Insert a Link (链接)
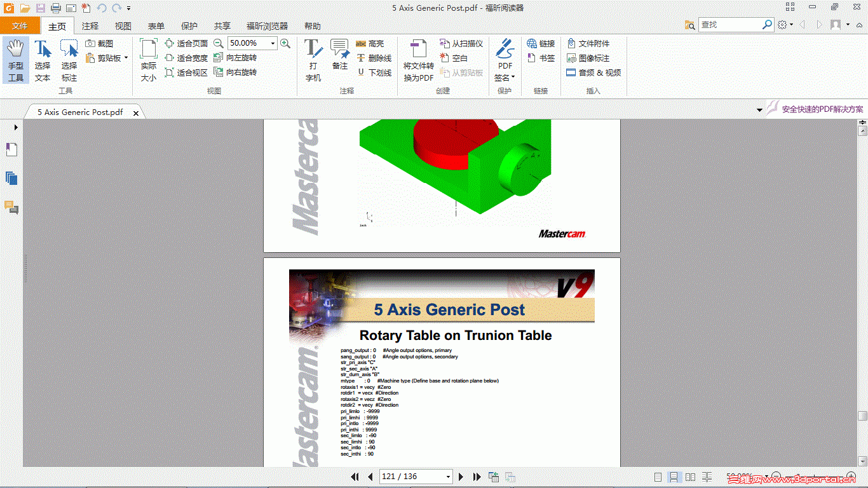Image resolution: width=868 pixels, height=488 pixels. point(541,43)
